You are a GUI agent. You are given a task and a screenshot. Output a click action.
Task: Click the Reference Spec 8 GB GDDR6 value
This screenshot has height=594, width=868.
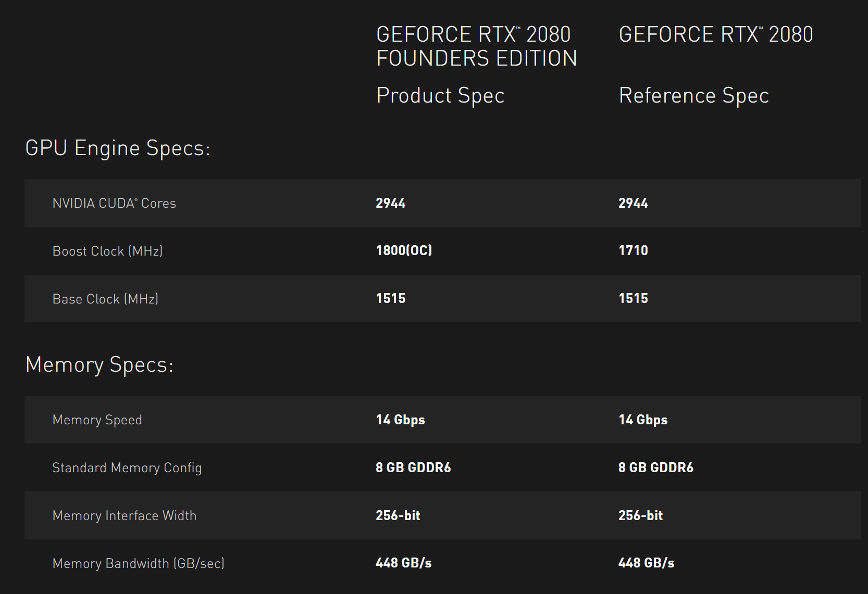click(x=655, y=467)
